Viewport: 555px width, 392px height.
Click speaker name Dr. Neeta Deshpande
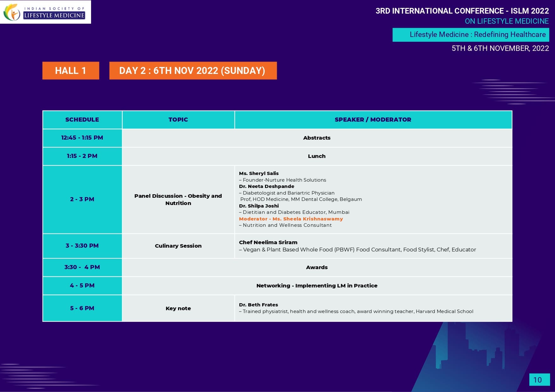pyautogui.click(x=266, y=186)
